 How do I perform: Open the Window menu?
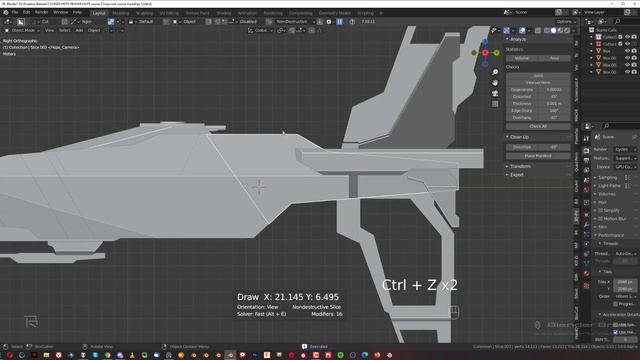[60, 13]
